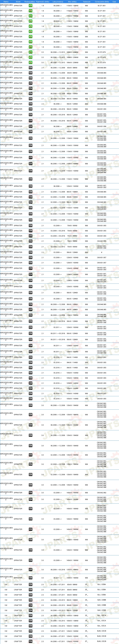Image resolution: width=119 pixels, height=644 pixels.
Task: Click 'SPRINTER' in the 05.2011 -> 05.2016 row
Action: 18,321
